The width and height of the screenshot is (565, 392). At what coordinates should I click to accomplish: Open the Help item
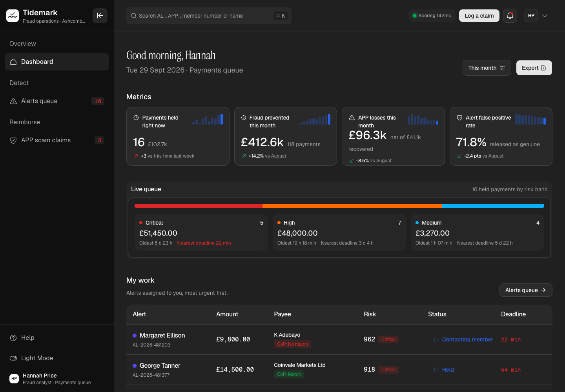point(57,338)
